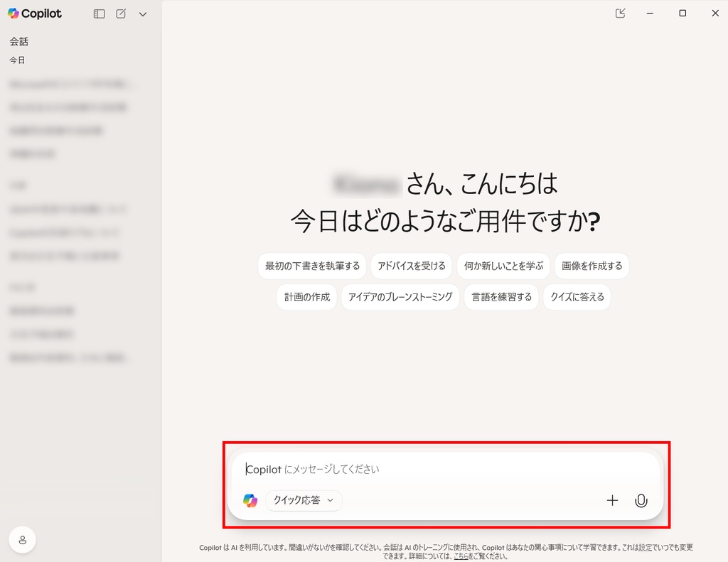
Task: Click the Copilot icon inside the message box
Action: click(x=250, y=500)
